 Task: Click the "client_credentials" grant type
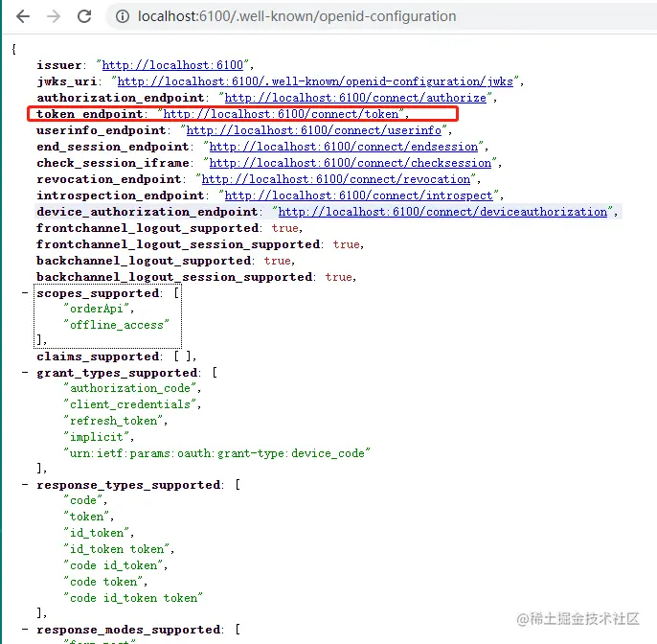130,404
